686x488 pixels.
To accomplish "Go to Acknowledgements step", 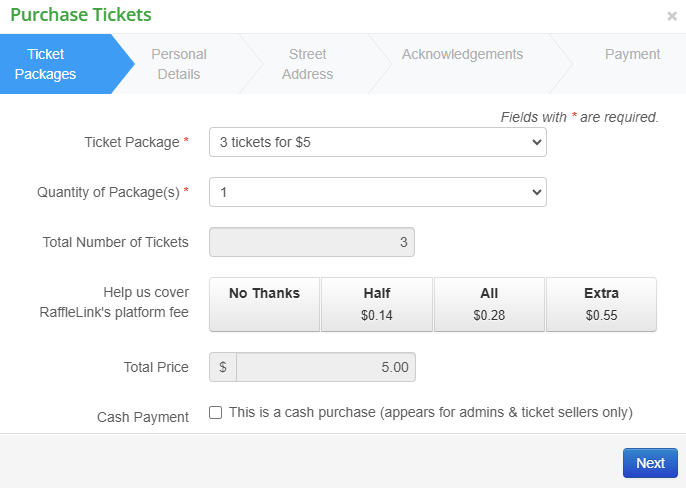I will tap(462, 55).
